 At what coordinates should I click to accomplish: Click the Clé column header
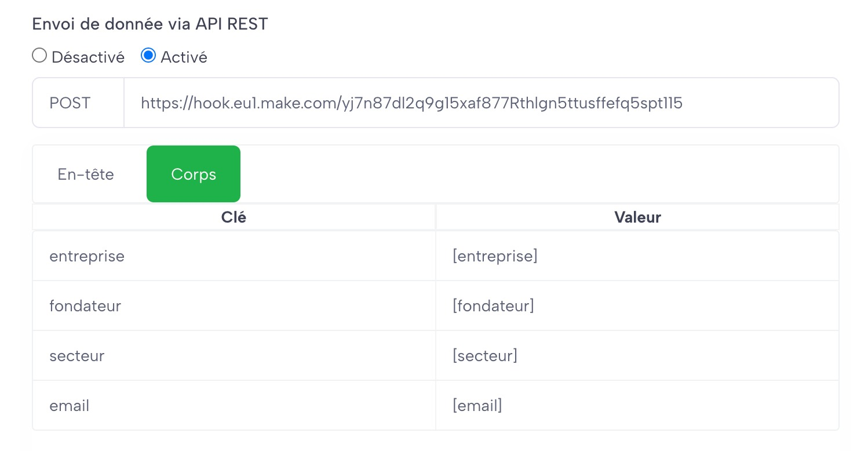pyautogui.click(x=234, y=217)
